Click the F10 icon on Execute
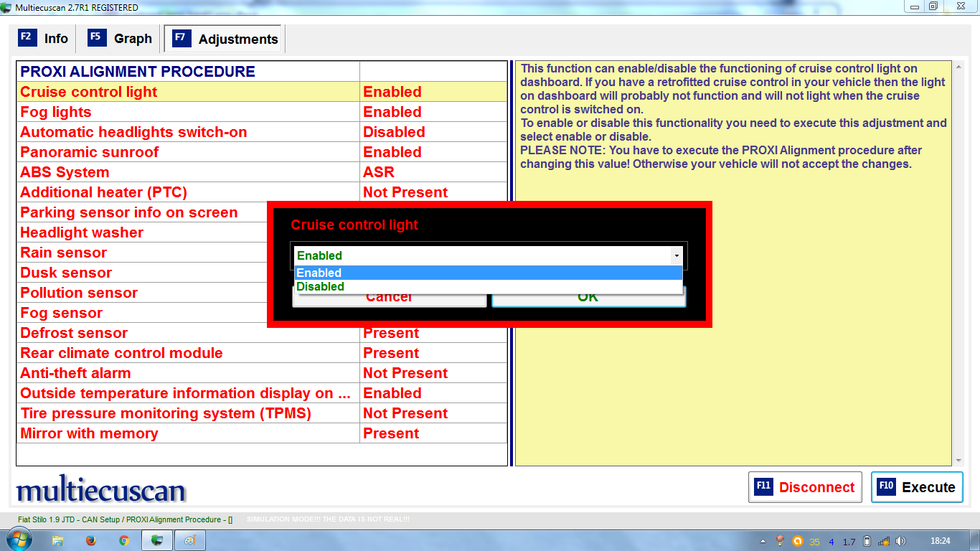The image size is (980, 551). (x=886, y=486)
